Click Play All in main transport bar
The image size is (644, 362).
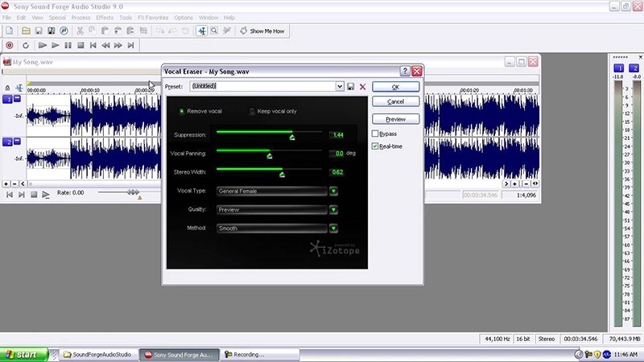point(42,46)
